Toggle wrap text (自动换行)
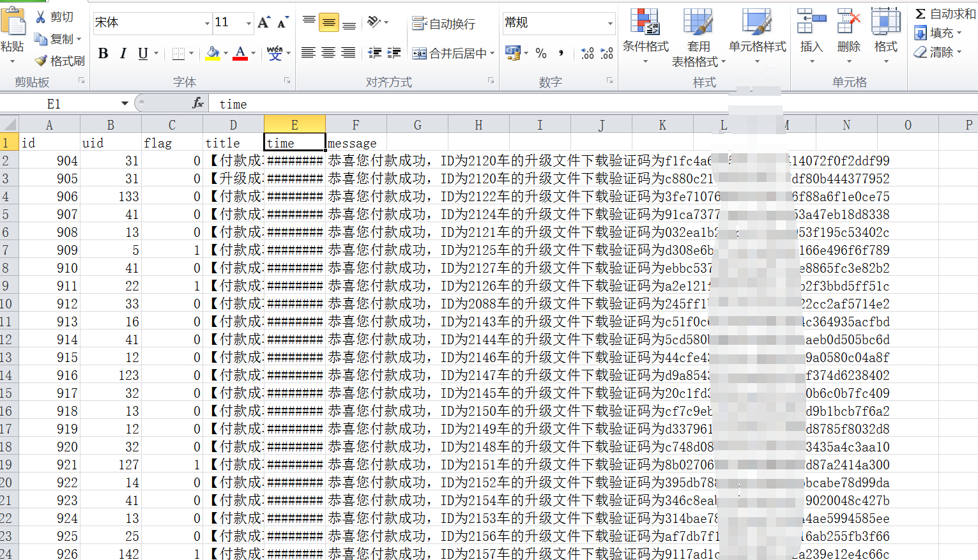 click(444, 24)
